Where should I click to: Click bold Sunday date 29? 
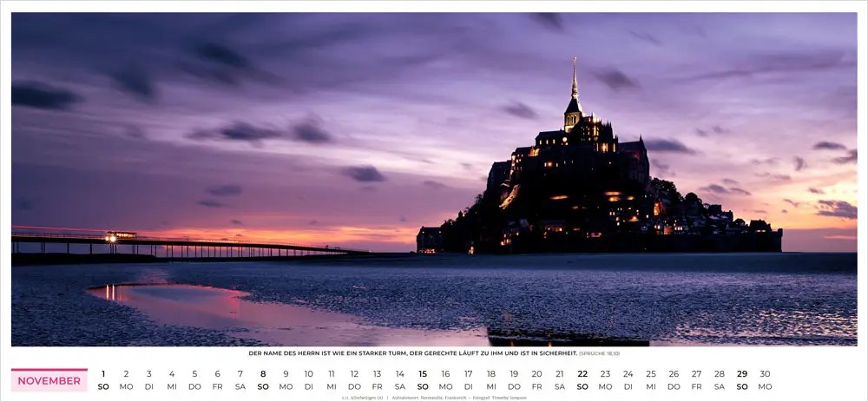click(742, 373)
